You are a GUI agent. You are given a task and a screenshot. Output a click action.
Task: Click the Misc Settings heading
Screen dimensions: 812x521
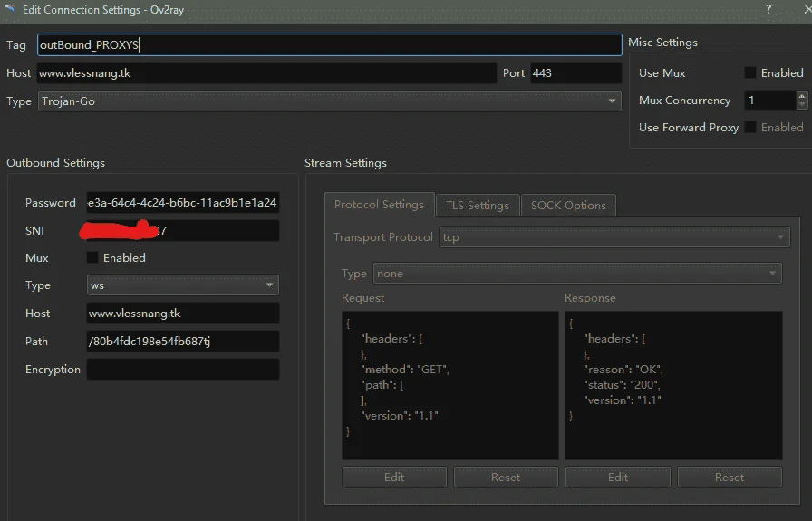pos(662,43)
